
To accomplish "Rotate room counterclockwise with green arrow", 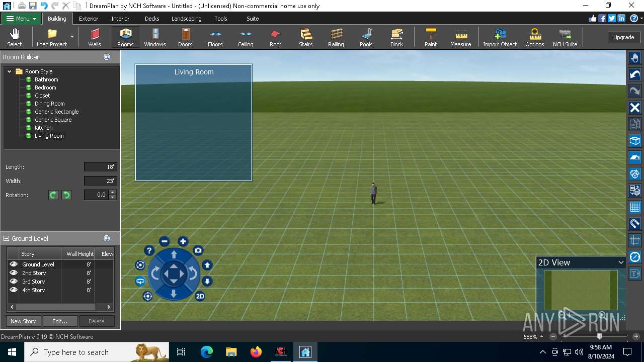I will point(66,195).
